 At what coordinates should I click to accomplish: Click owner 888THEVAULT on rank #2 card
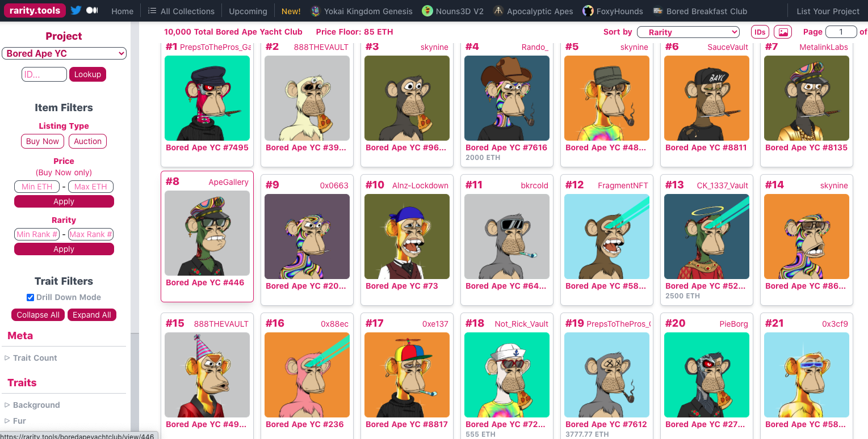321,47
